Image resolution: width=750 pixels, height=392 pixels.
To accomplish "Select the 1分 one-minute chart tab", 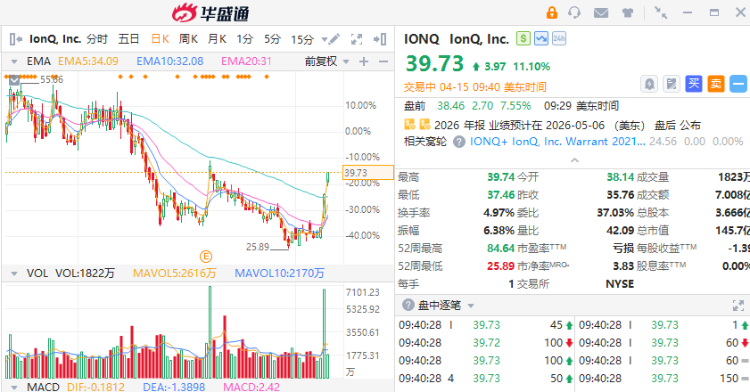I will (x=245, y=39).
